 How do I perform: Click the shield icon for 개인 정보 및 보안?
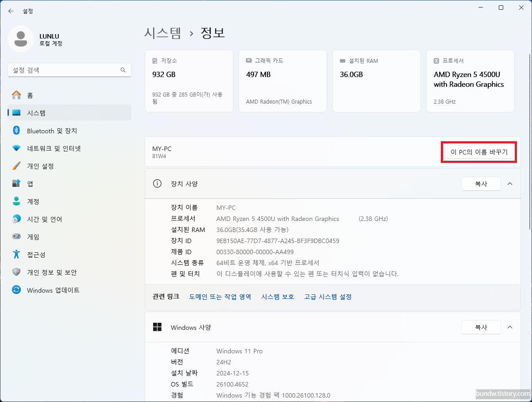coord(16,272)
